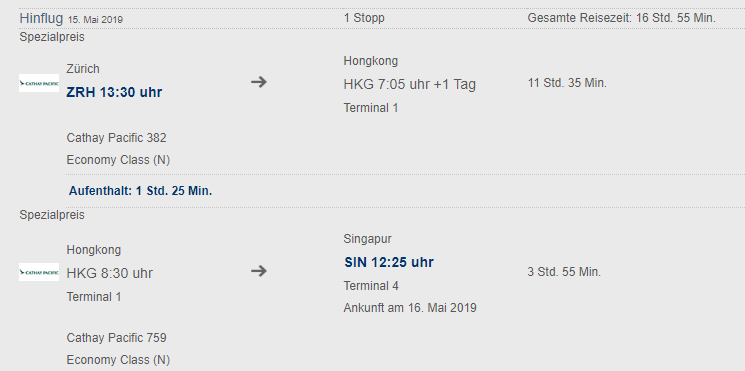
Task: Click Aufenthalt: 1 Std. 25 Min.
Action: point(141,191)
